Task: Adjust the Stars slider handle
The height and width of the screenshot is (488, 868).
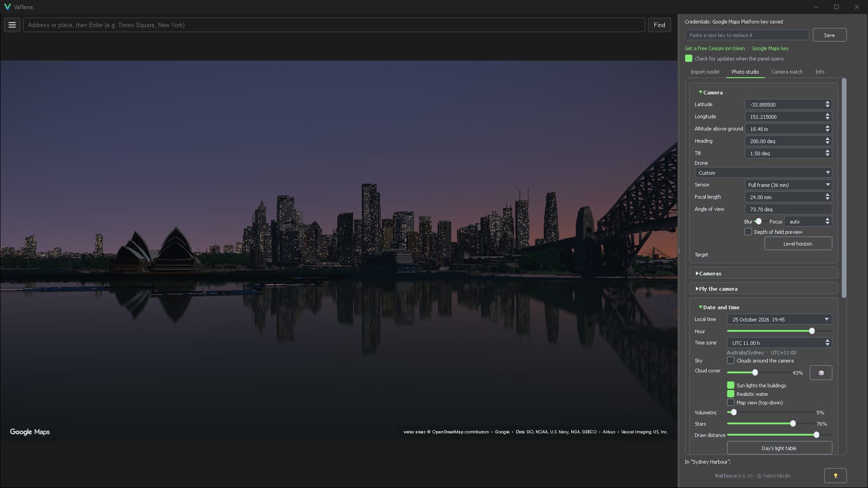Action: 793,423
